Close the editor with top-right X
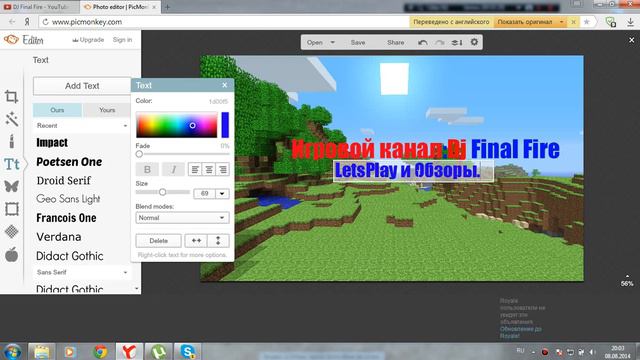The image size is (640, 360). (x=631, y=40)
